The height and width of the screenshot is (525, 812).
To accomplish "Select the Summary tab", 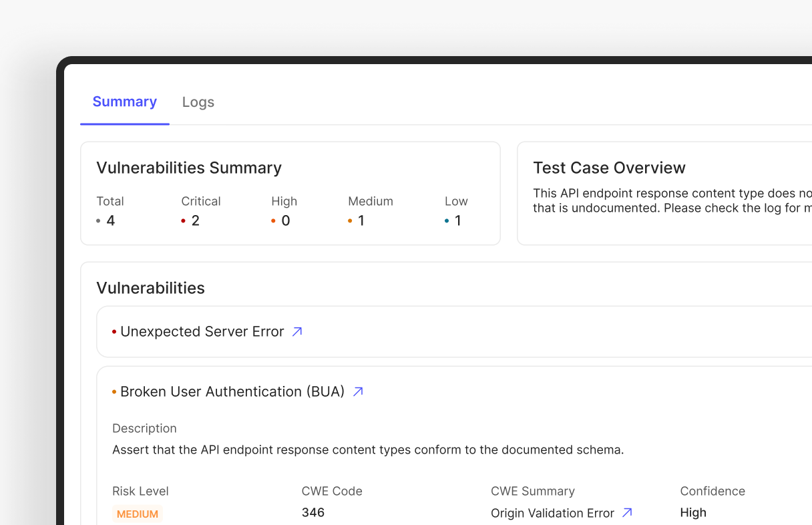I will coord(125,102).
